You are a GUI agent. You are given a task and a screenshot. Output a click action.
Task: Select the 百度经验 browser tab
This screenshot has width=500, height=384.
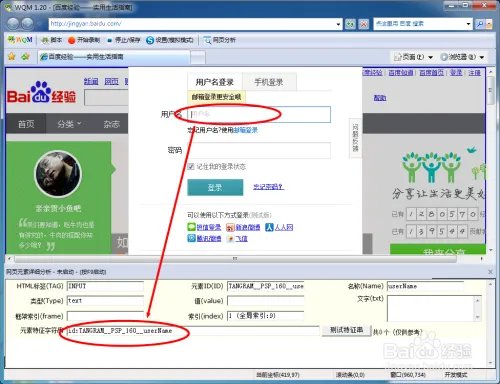pyautogui.click(x=113, y=57)
